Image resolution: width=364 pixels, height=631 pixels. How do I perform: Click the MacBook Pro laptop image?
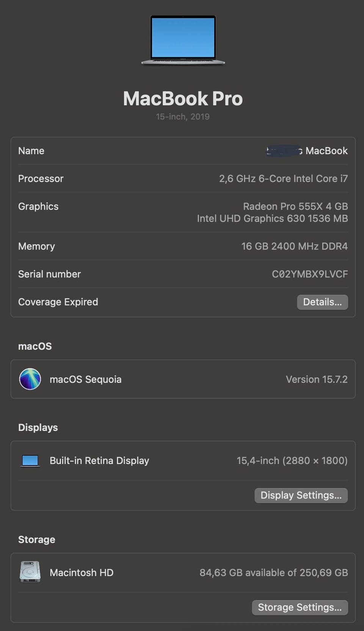coord(183,40)
